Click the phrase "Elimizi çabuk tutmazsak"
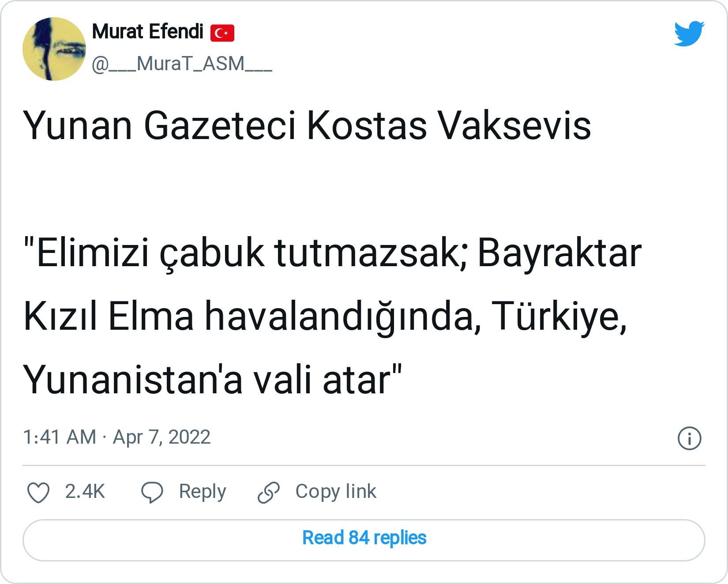 pyautogui.click(x=247, y=253)
